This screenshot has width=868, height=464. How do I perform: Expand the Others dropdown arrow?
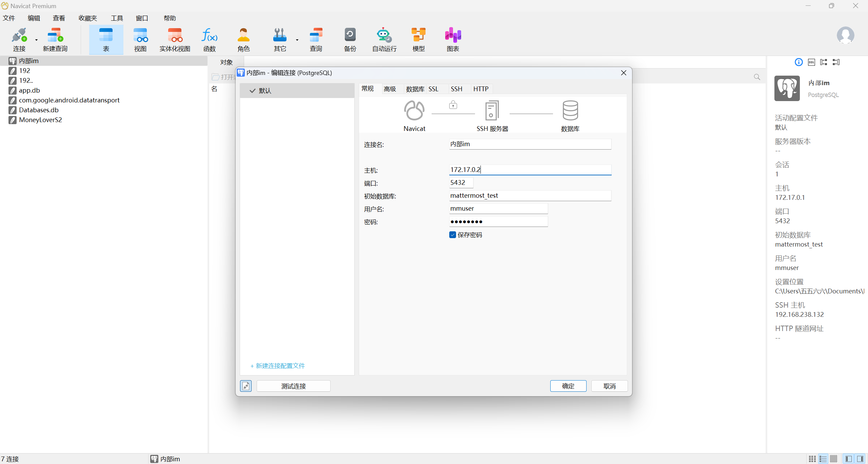click(x=297, y=40)
